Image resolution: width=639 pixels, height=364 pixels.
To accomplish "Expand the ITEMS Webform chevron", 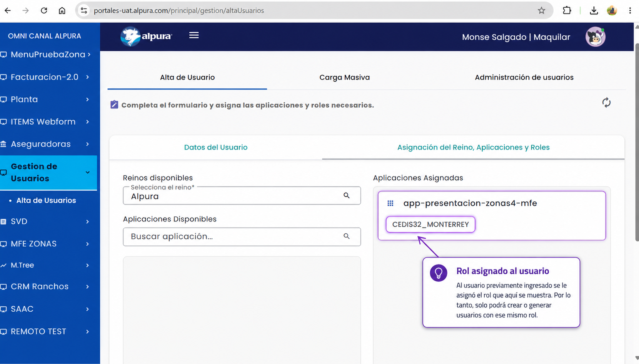I will click(x=88, y=122).
